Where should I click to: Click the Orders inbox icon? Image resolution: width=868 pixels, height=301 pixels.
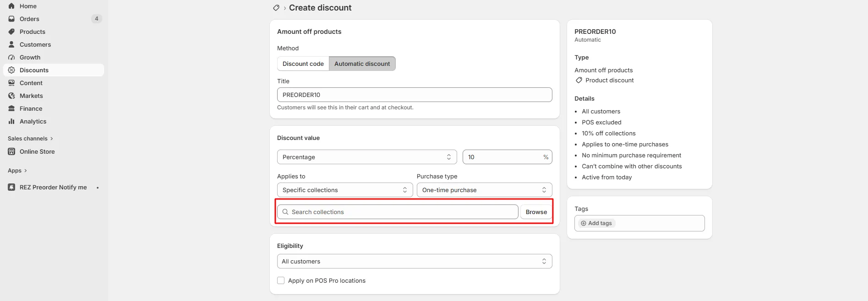click(x=11, y=19)
